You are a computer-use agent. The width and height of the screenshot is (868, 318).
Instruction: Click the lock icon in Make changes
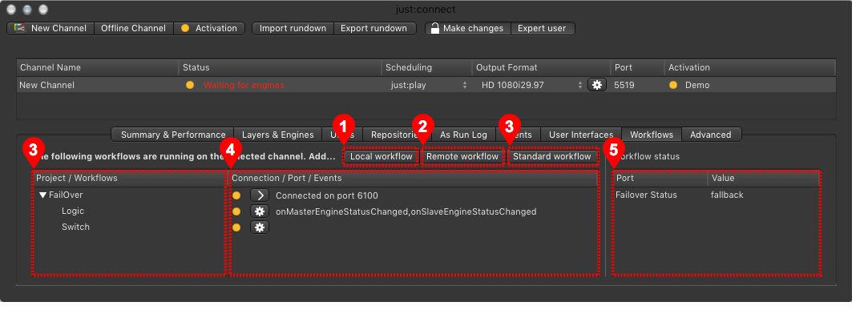(x=435, y=28)
